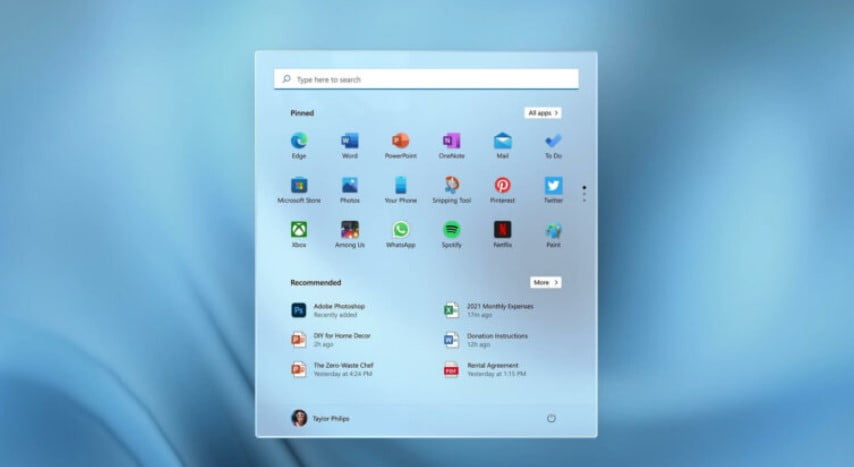
Task: Open The Zero-Waste Chef presentation
Action: pos(332,369)
